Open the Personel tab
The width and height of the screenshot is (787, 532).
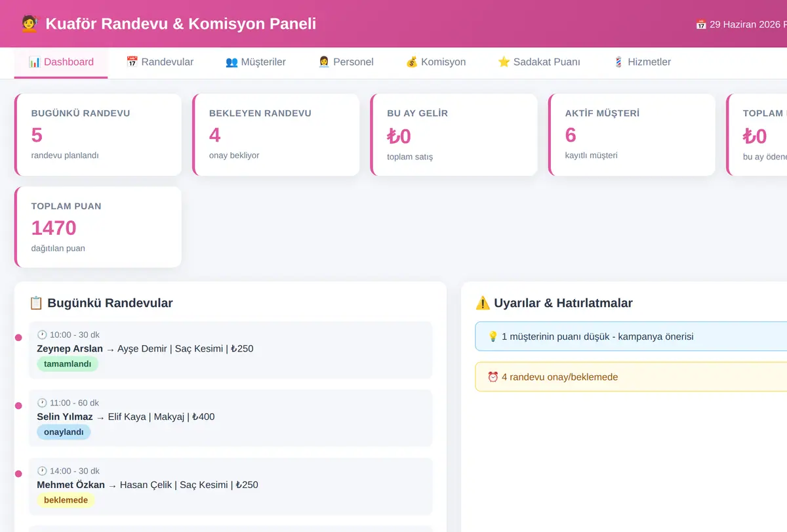(346, 62)
